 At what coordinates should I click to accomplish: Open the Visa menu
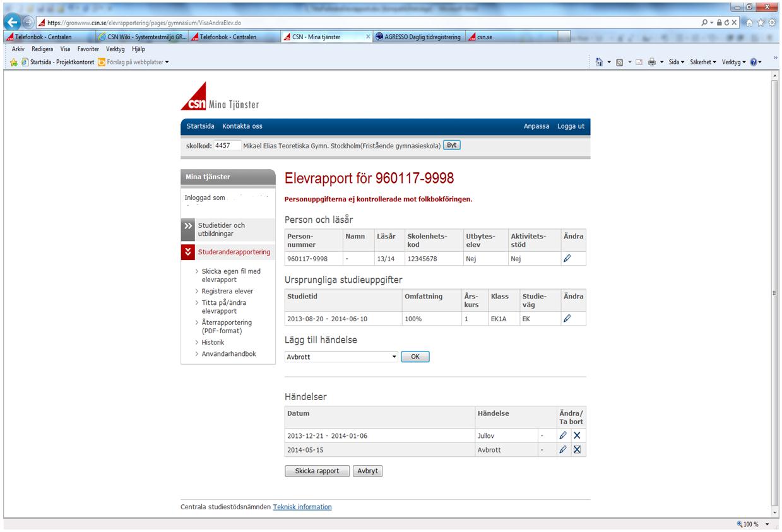tap(66, 49)
